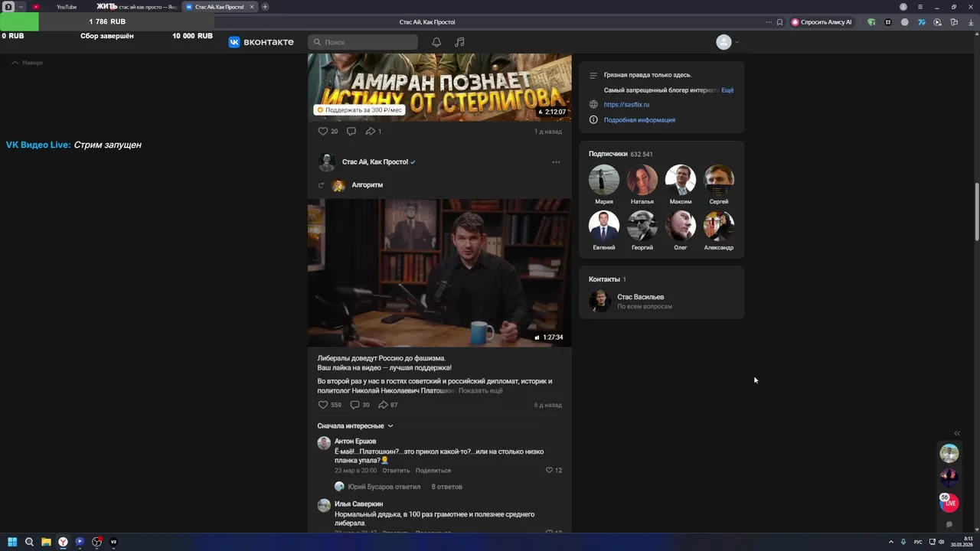
Task: Switch to YouTube browser tab
Action: click(67, 7)
